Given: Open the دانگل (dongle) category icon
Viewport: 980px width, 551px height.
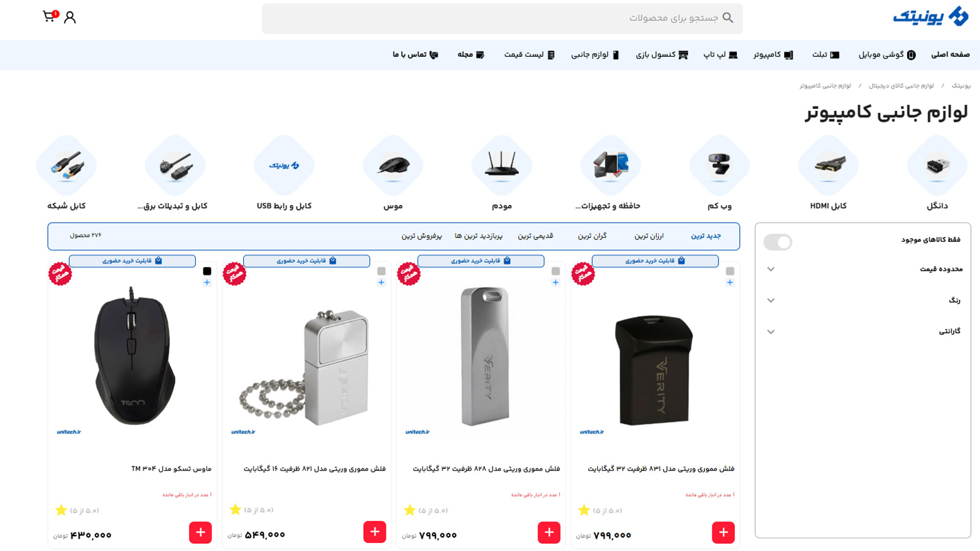Looking at the screenshot, I should pos(937,165).
